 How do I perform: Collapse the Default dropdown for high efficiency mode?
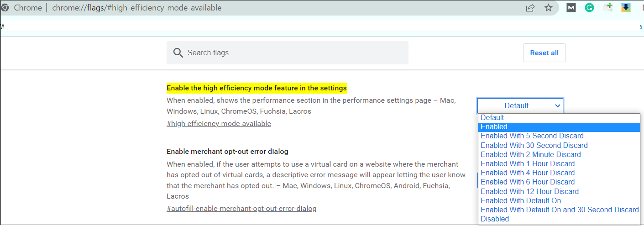click(x=520, y=105)
